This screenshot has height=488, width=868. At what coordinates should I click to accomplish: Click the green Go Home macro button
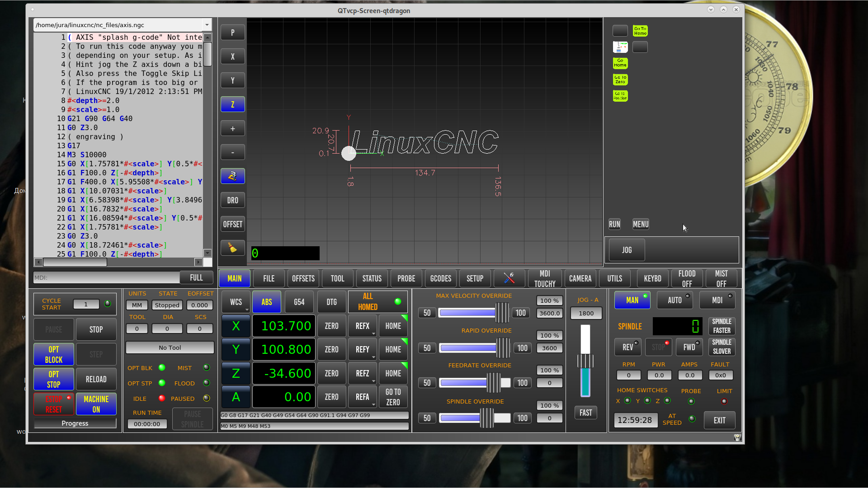(x=620, y=63)
